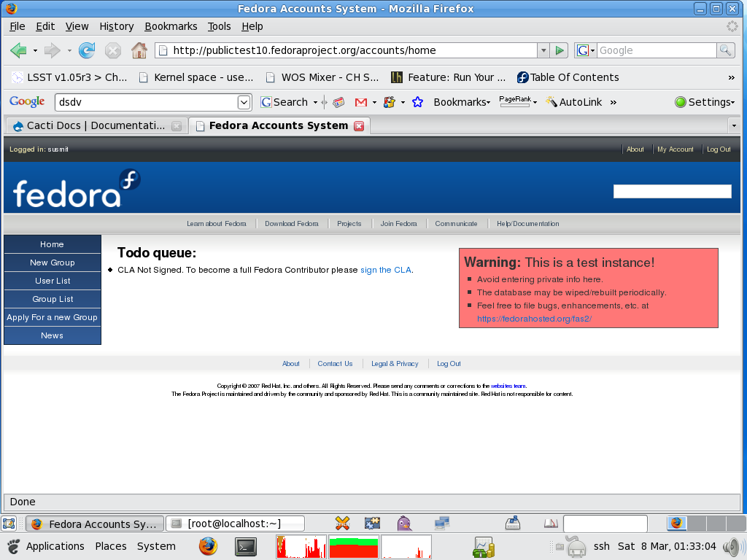
Task: Click the Fedora site search field
Action: pyautogui.click(x=672, y=192)
